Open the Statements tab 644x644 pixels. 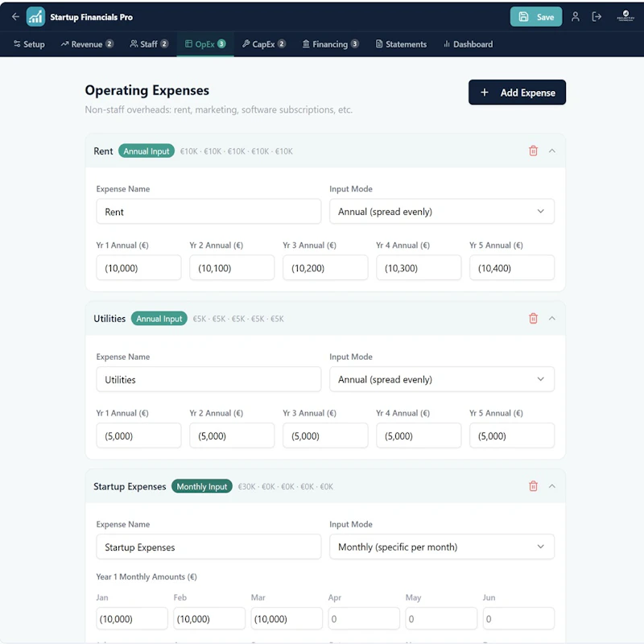(x=401, y=44)
